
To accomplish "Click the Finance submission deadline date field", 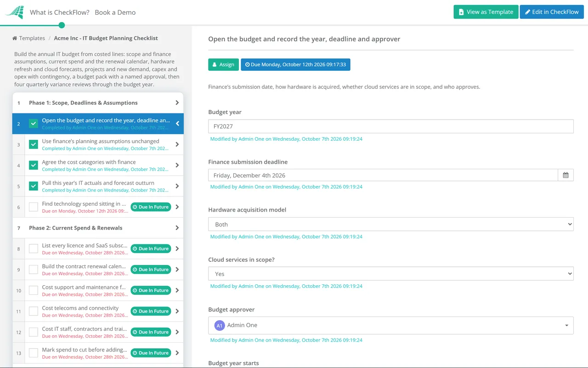I will [383, 175].
